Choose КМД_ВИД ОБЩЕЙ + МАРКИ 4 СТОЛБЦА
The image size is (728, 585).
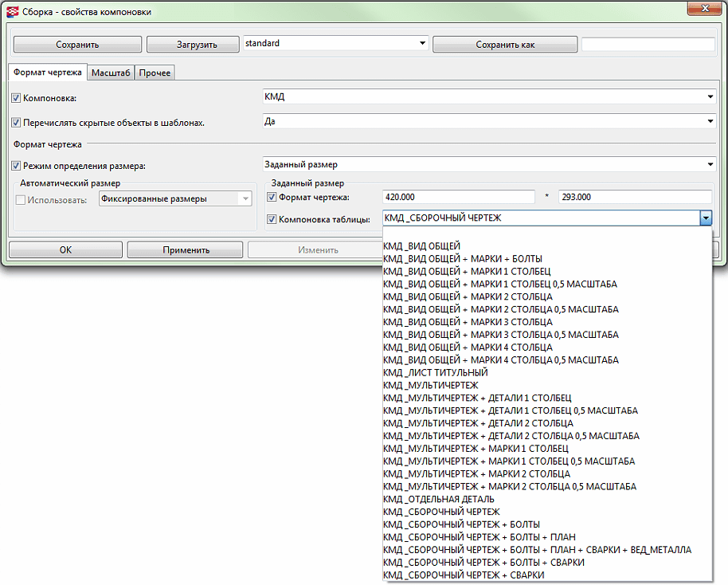(x=547, y=347)
